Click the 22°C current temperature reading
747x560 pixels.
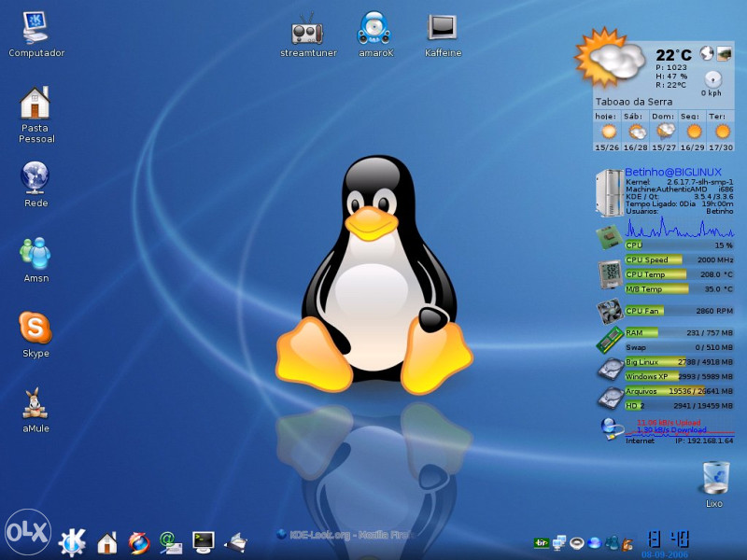pyautogui.click(x=673, y=55)
